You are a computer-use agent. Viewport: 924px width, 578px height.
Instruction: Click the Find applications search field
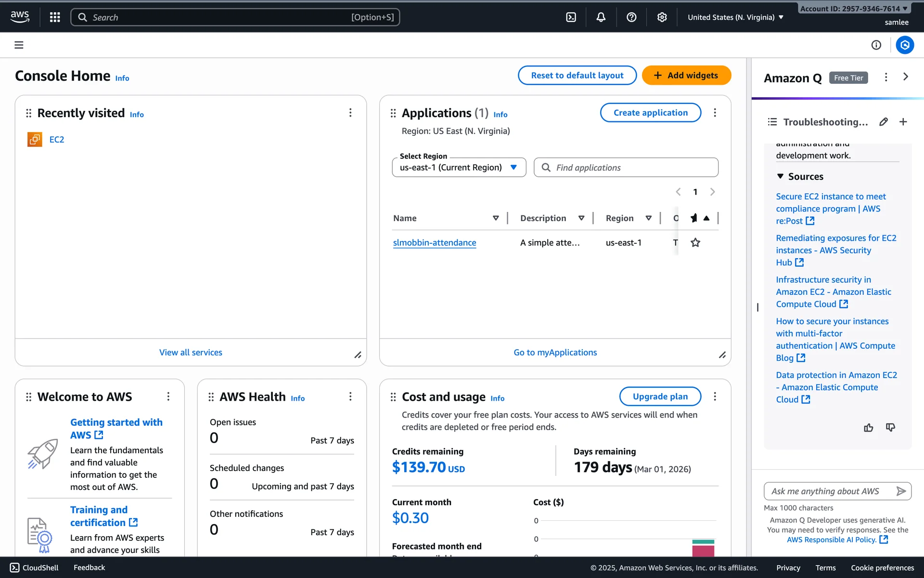coord(626,168)
